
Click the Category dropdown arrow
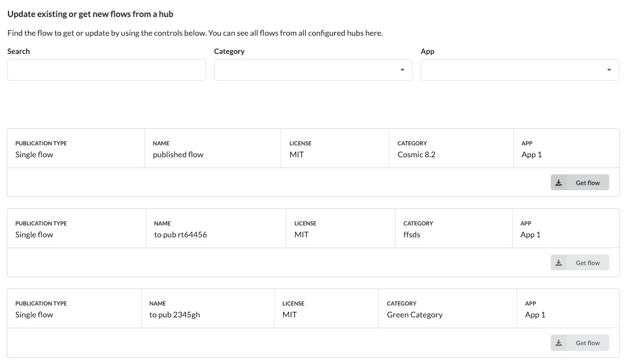tap(402, 70)
